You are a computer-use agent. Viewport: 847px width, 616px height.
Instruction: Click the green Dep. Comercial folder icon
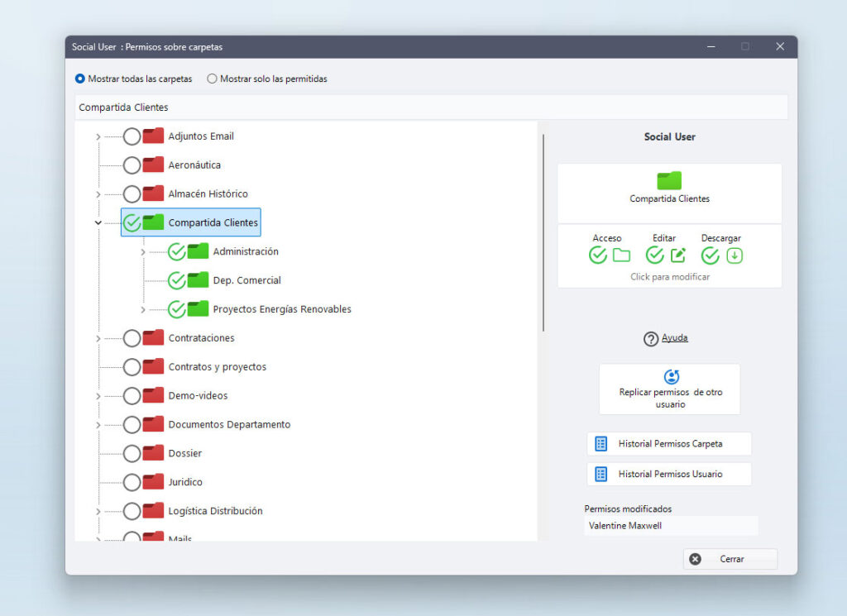[x=198, y=280]
